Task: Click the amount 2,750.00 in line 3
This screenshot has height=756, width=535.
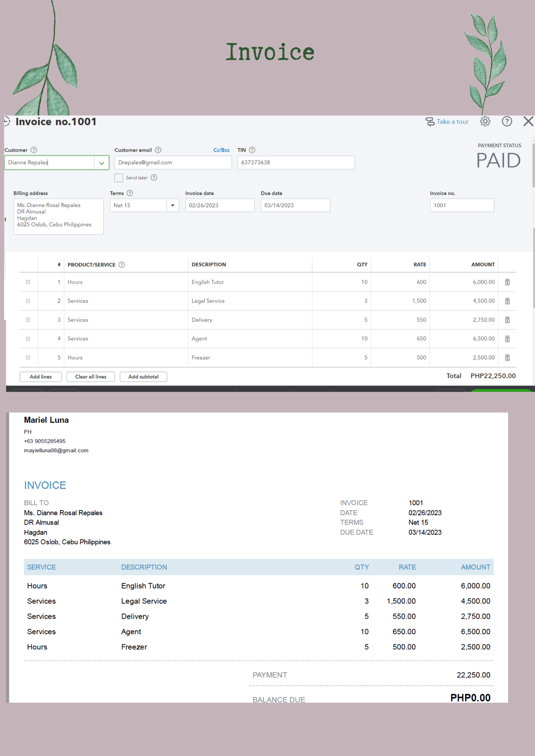Action: 484,320
